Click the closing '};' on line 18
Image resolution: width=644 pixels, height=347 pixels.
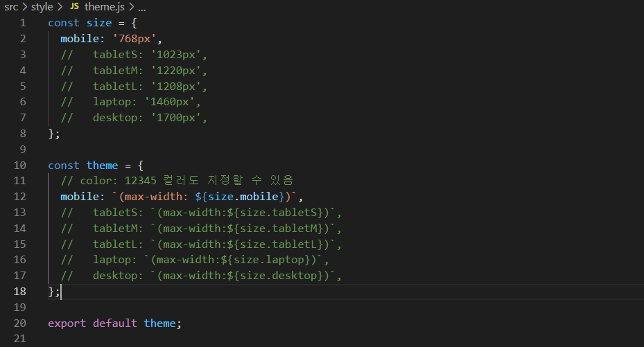[x=54, y=292]
